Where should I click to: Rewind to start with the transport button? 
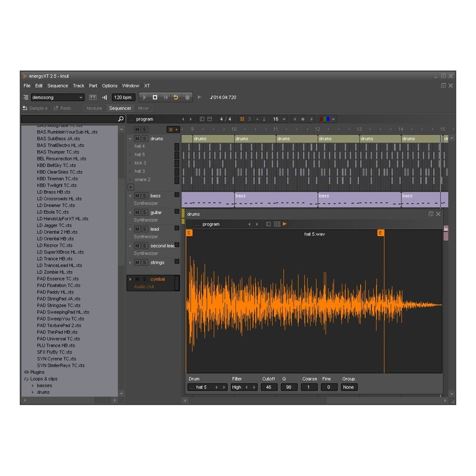coord(166,97)
